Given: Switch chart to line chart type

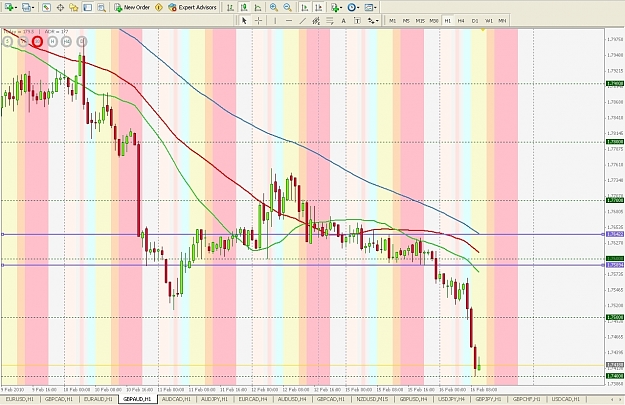Looking at the screenshot, I should pos(258,7).
